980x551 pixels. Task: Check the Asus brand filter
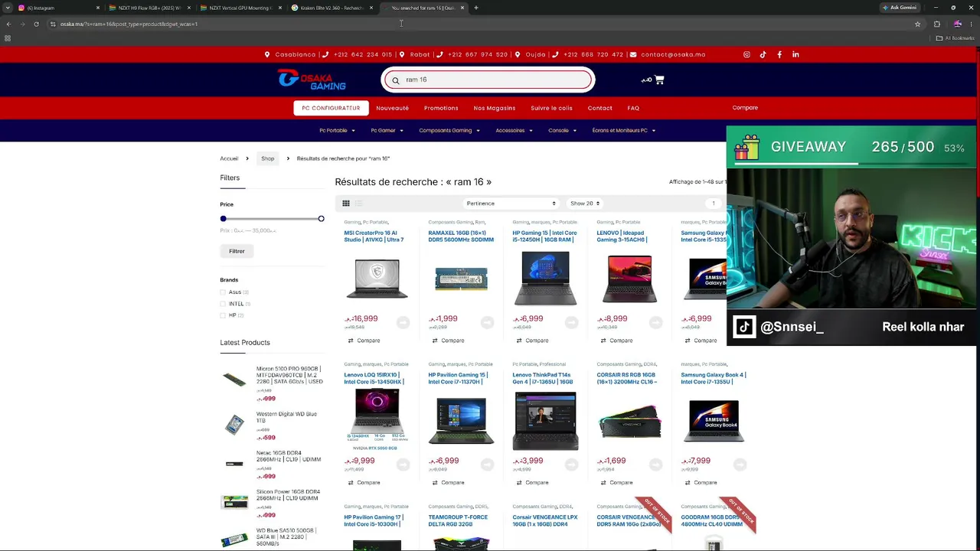click(x=223, y=292)
